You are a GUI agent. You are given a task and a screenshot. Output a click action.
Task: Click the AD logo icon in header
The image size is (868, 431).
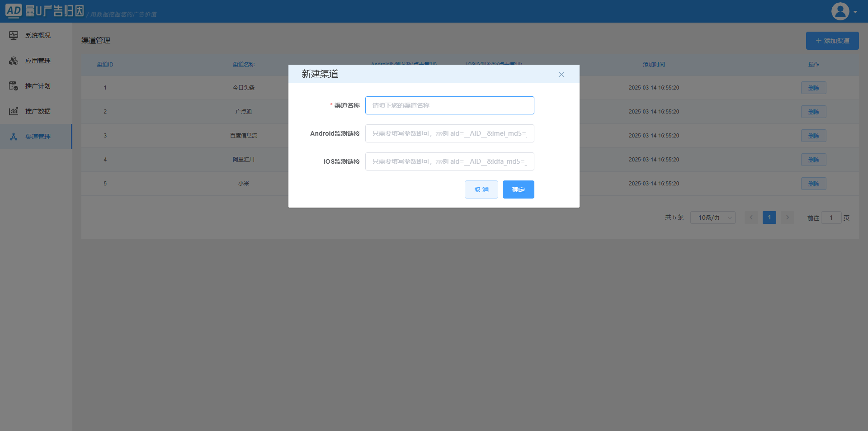[14, 11]
